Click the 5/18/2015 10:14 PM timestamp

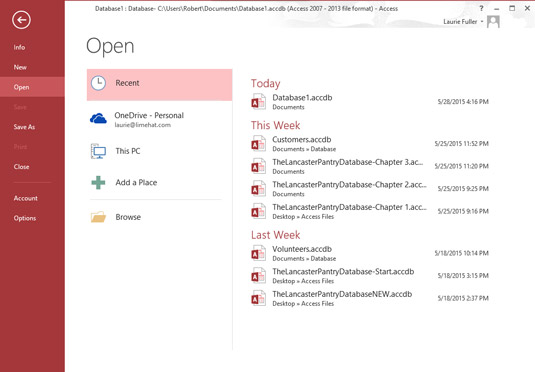[x=461, y=253]
